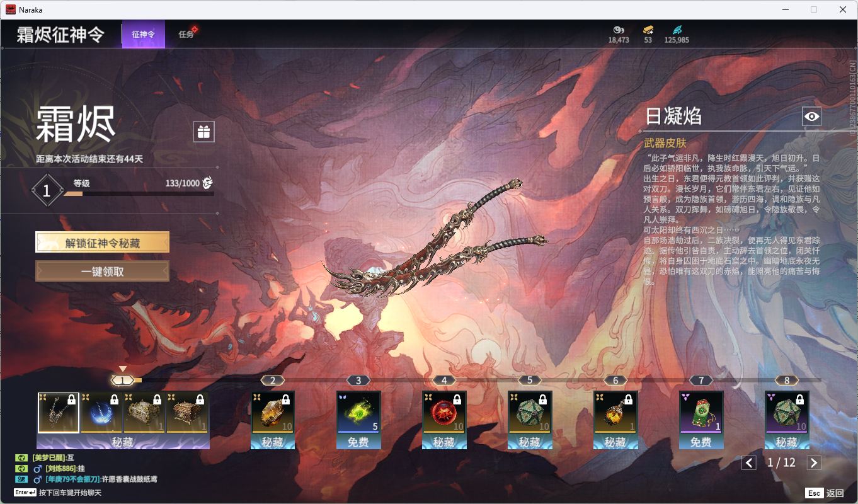Click the 免费 label under the level 3 reward
858x504 pixels.
[x=358, y=442]
